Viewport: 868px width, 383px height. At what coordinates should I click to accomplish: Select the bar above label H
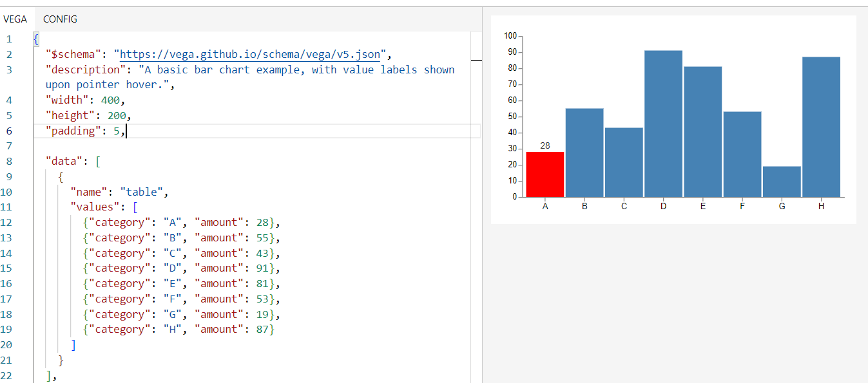(822, 127)
